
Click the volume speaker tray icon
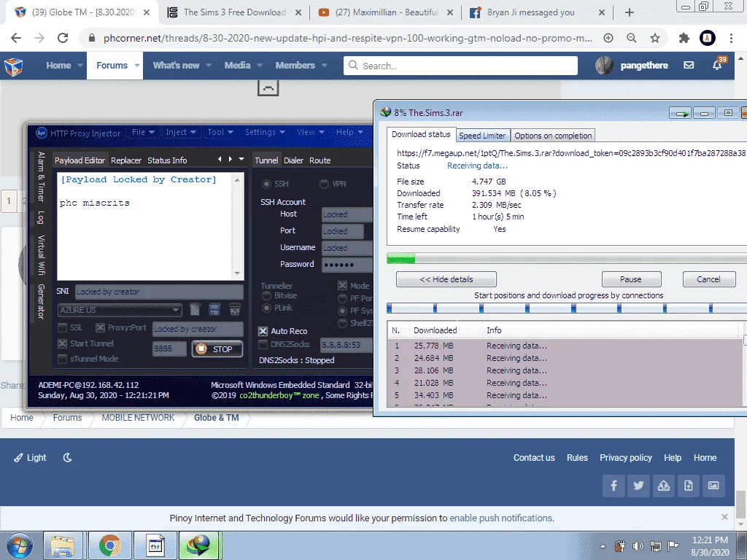coord(638,546)
